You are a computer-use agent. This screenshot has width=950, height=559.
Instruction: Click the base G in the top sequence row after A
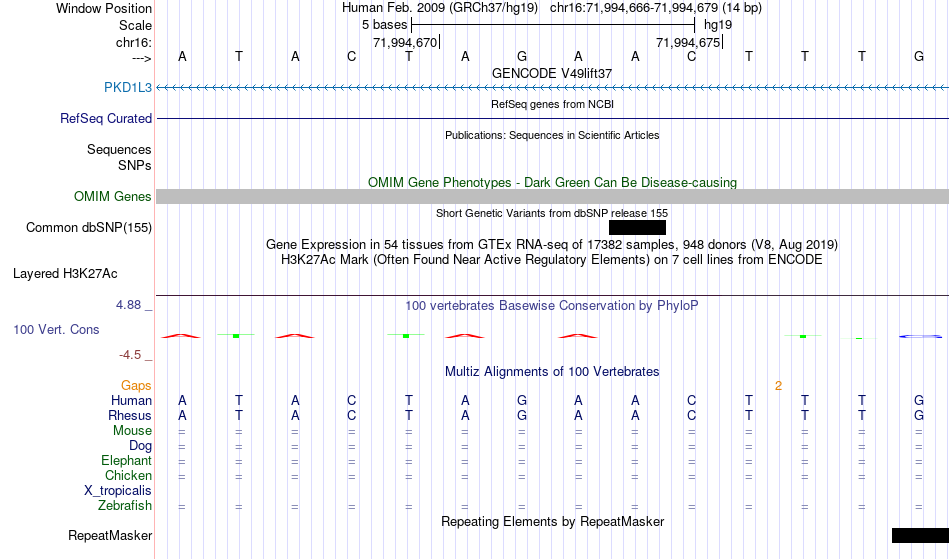click(522, 56)
